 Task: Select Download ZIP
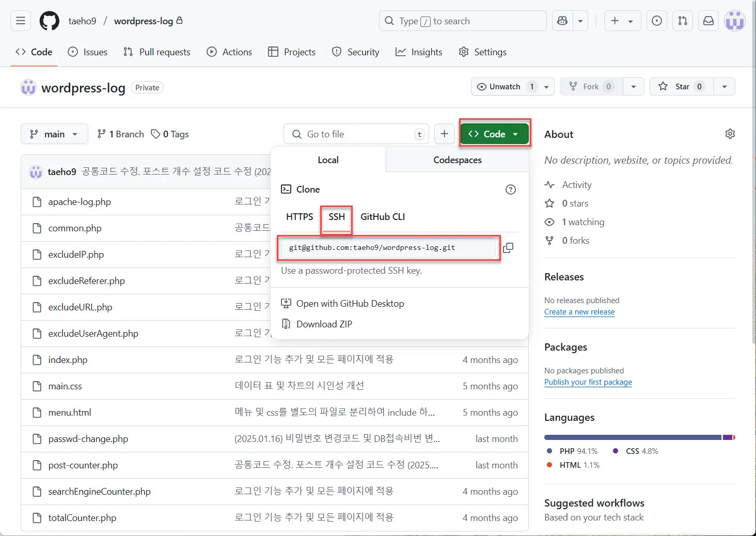tap(324, 324)
